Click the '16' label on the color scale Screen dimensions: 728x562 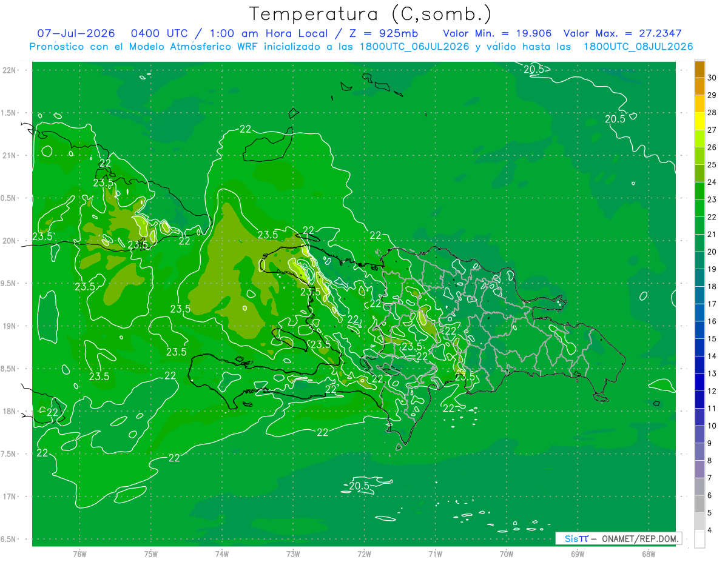point(712,321)
